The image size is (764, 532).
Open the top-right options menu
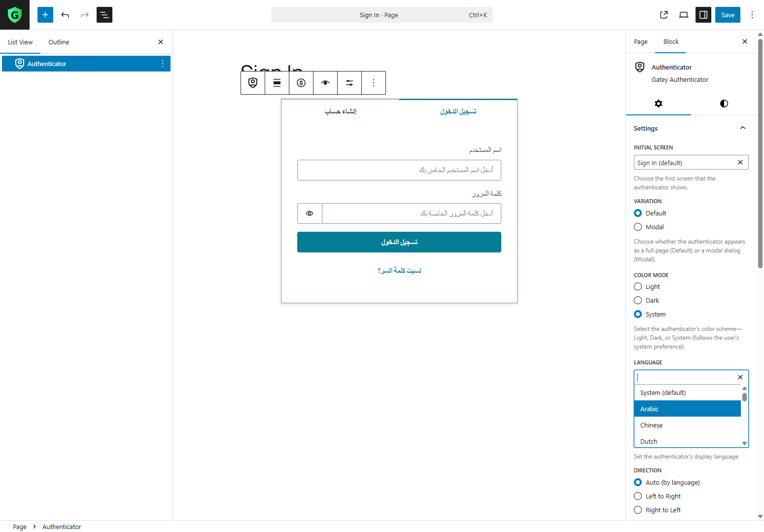[x=752, y=15]
